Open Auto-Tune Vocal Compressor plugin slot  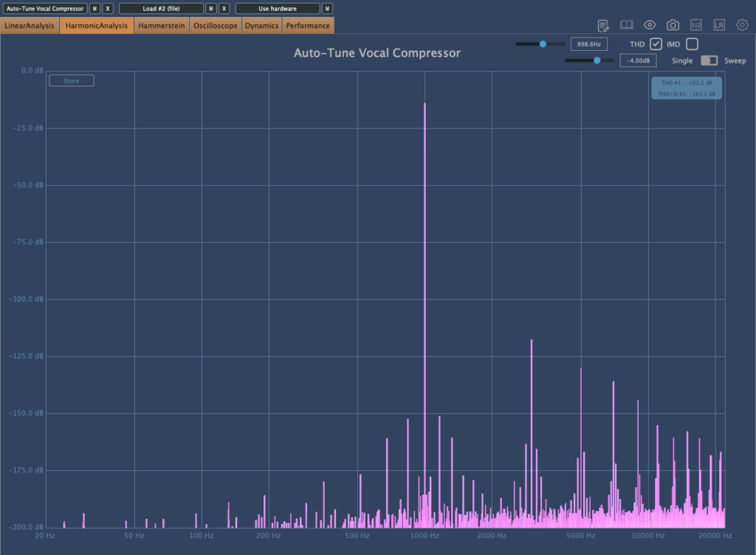[45, 9]
